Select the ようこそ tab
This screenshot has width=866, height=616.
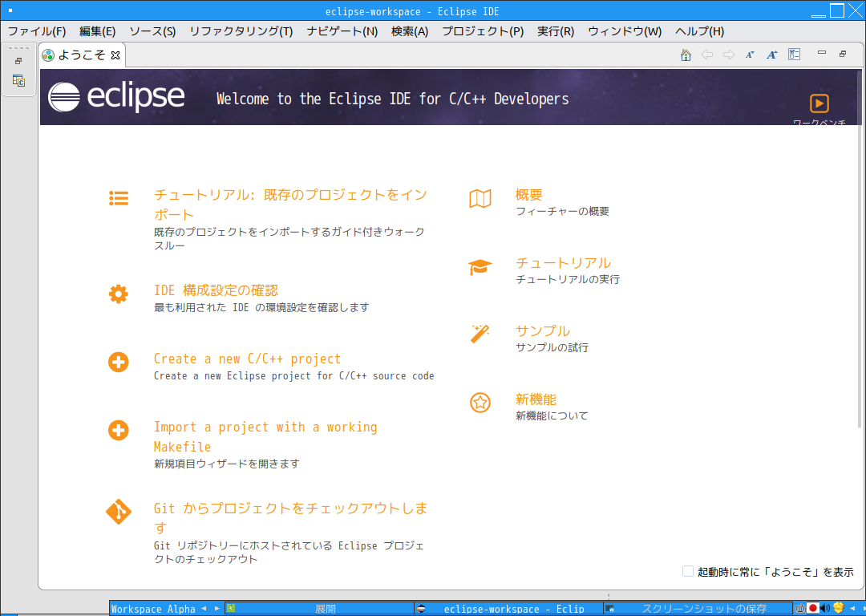point(82,55)
